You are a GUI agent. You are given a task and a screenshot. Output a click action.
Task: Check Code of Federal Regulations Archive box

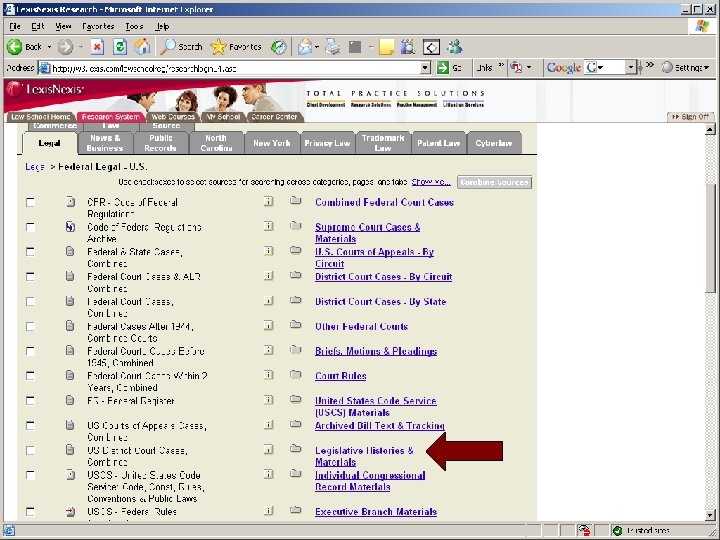click(30, 227)
